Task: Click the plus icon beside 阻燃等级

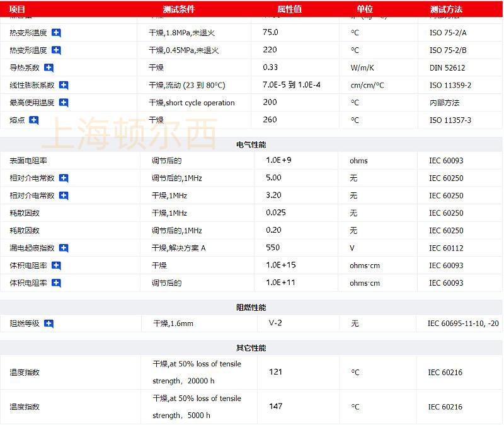Action: [49, 324]
